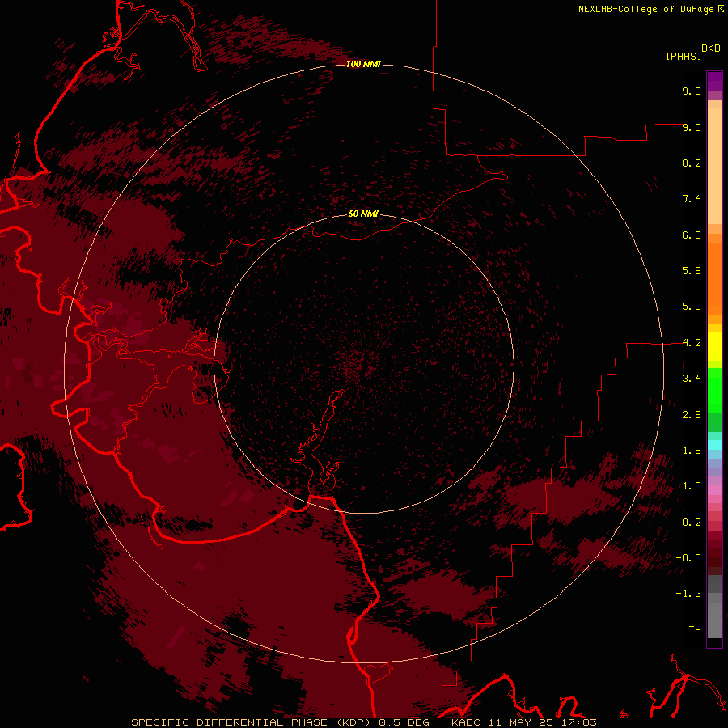
Task: Click the 8.2 scale value
Action: (692, 163)
